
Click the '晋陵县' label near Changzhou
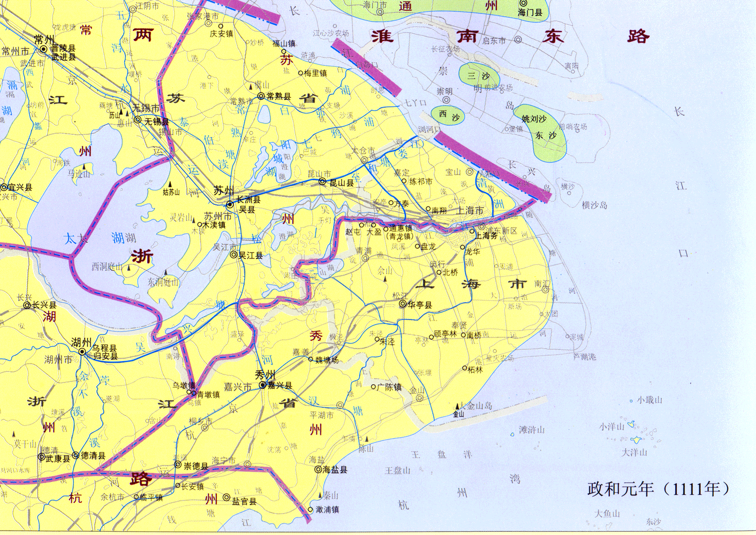pos(63,48)
